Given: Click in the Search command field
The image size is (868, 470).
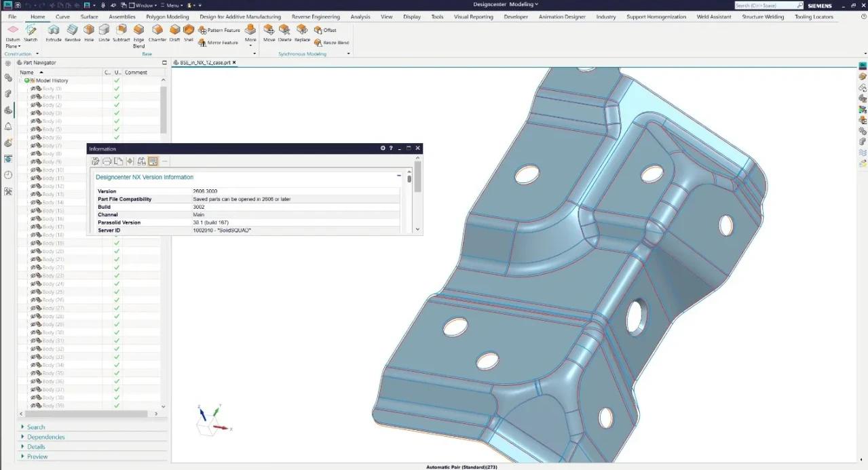Looking at the screenshot, I should [x=768, y=5].
